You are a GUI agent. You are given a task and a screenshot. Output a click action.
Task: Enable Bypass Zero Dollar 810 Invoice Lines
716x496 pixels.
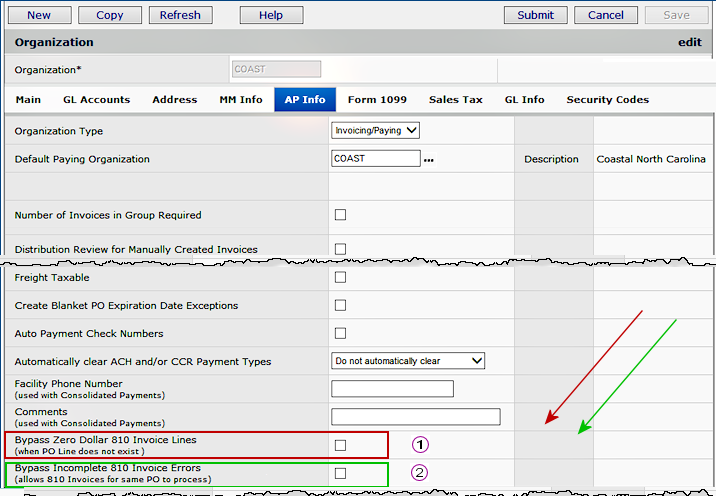(x=340, y=444)
